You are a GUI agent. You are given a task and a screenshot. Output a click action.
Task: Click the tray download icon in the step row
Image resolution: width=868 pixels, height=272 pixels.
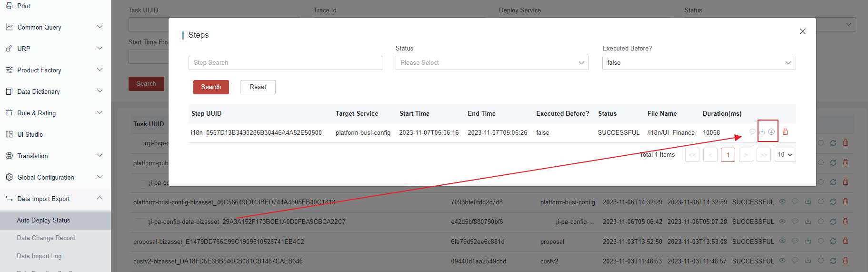tap(762, 132)
